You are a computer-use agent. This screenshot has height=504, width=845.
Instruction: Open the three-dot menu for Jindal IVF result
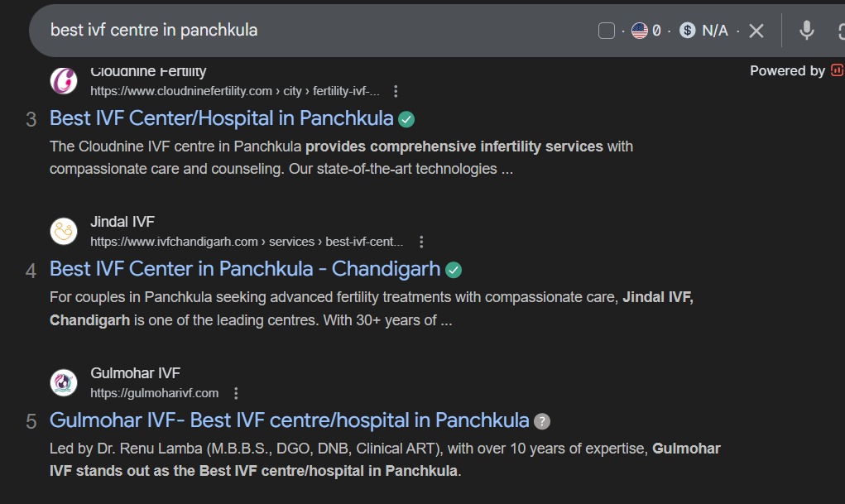(421, 242)
